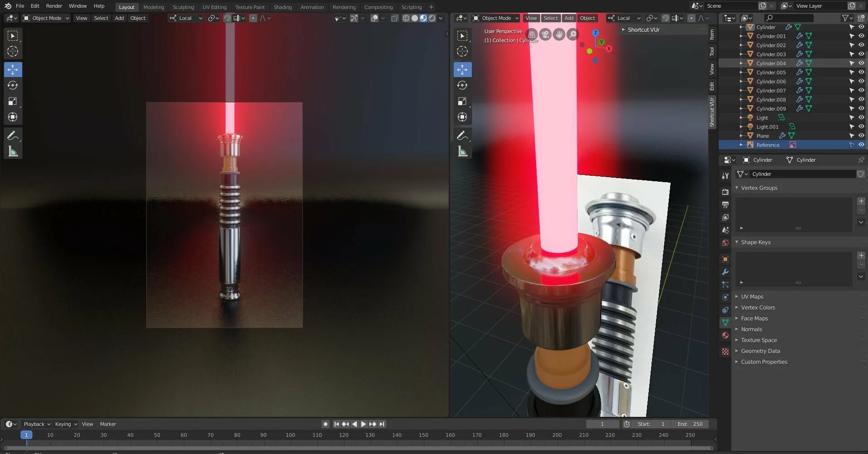Open the Material properties tab
This screenshot has height=454, width=868.
tap(725, 335)
